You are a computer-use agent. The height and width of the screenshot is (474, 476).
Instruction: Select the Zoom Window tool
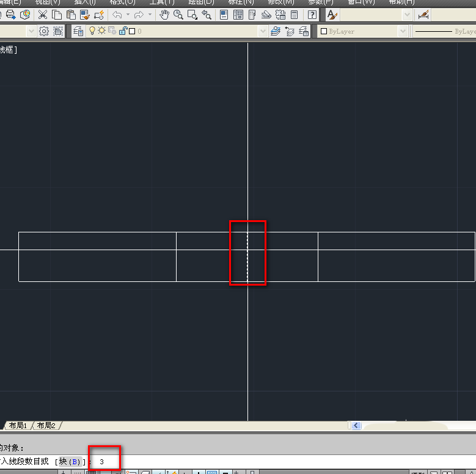[x=192, y=14]
